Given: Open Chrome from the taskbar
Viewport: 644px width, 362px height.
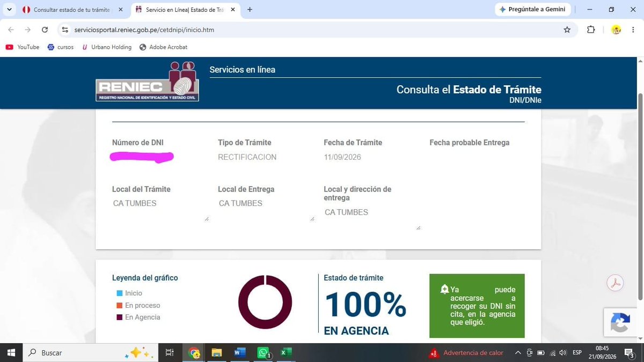Looking at the screenshot, I should click(x=194, y=352).
